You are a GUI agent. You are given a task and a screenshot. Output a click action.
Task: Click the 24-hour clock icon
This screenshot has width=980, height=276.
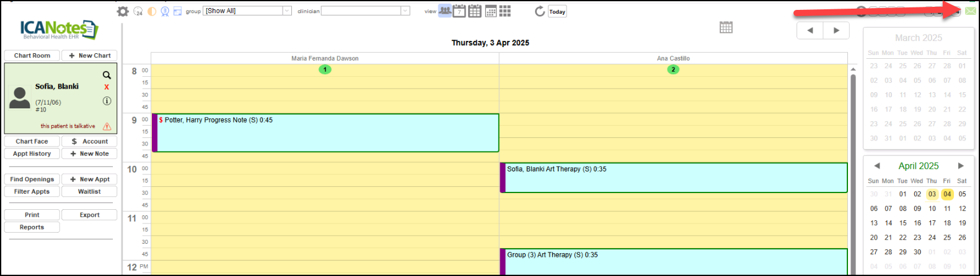tap(138, 11)
